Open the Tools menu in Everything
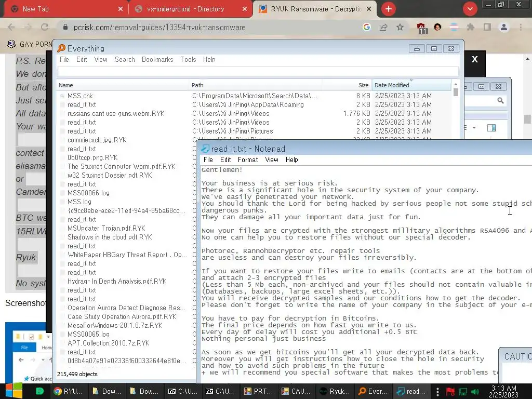Image resolution: width=532 pixels, height=399 pixels. pyautogui.click(x=188, y=59)
